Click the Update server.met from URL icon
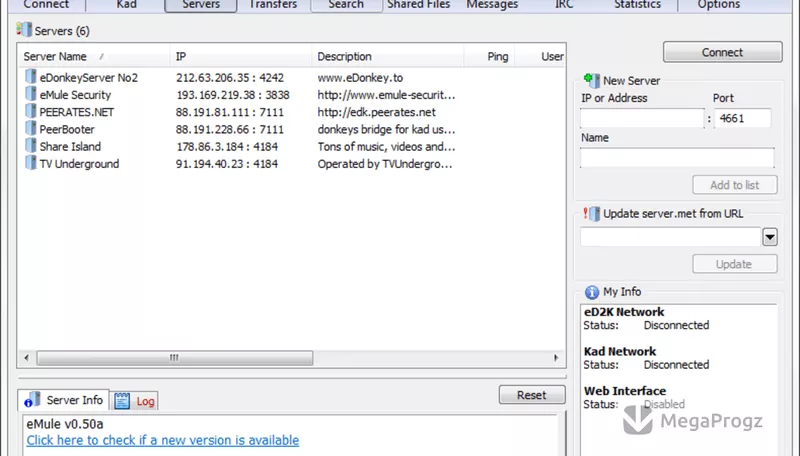 (x=592, y=214)
